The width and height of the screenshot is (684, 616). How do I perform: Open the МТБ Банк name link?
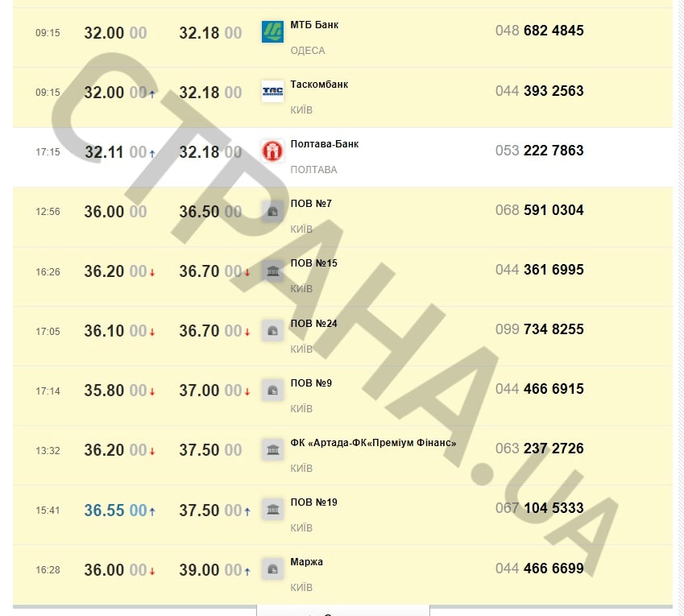click(314, 25)
